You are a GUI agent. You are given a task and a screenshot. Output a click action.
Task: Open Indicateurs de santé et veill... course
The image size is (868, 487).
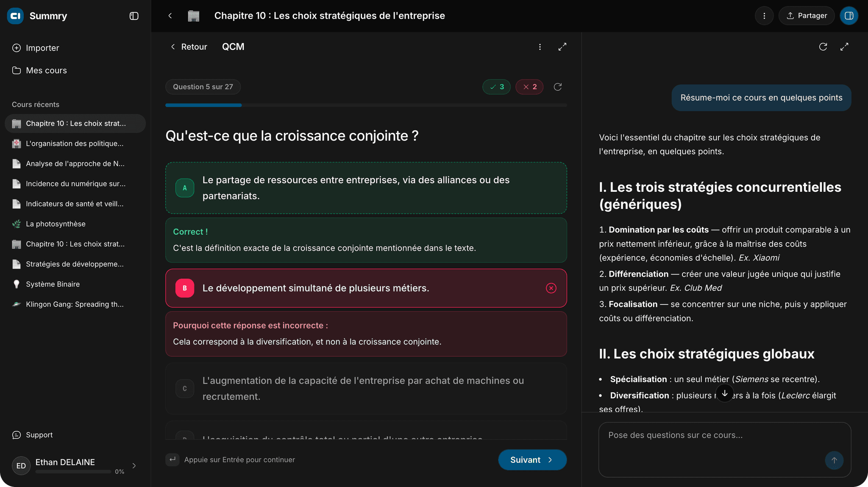tap(75, 204)
